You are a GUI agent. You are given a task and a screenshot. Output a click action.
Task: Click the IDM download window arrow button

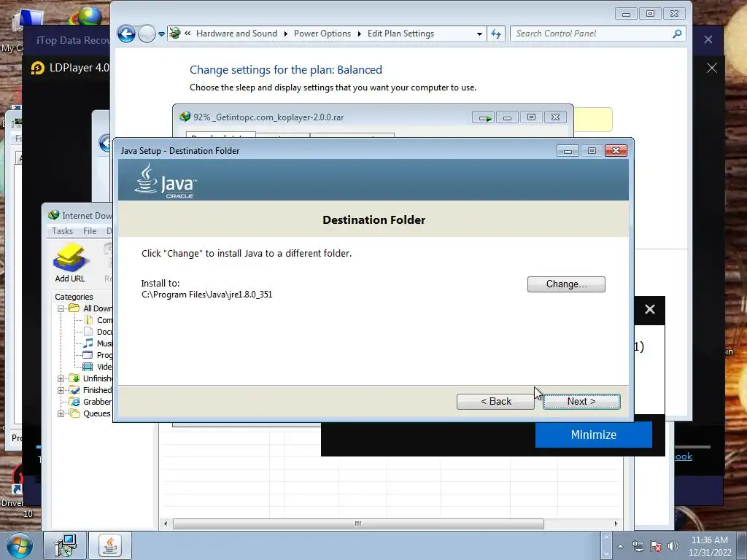pyautogui.click(x=484, y=117)
